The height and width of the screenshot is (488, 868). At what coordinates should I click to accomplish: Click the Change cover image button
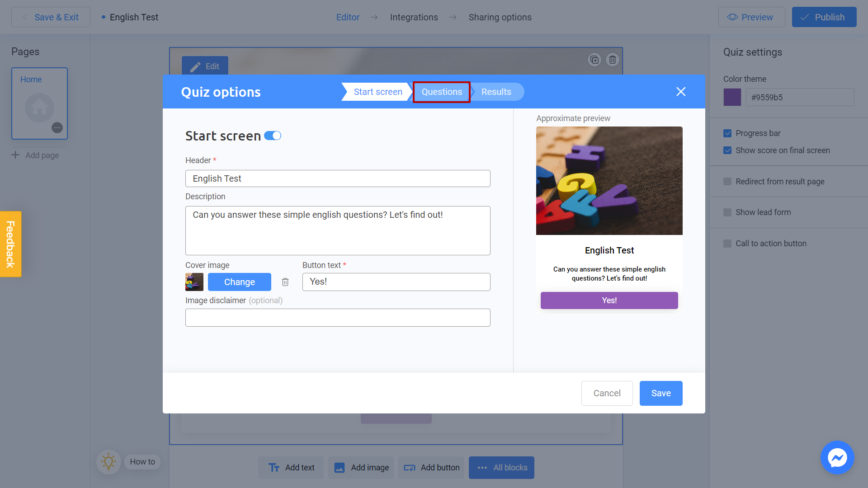240,281
